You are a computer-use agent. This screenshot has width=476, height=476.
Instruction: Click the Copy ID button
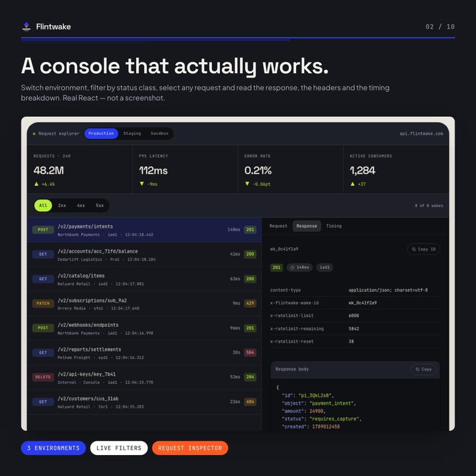coord(423,249)
